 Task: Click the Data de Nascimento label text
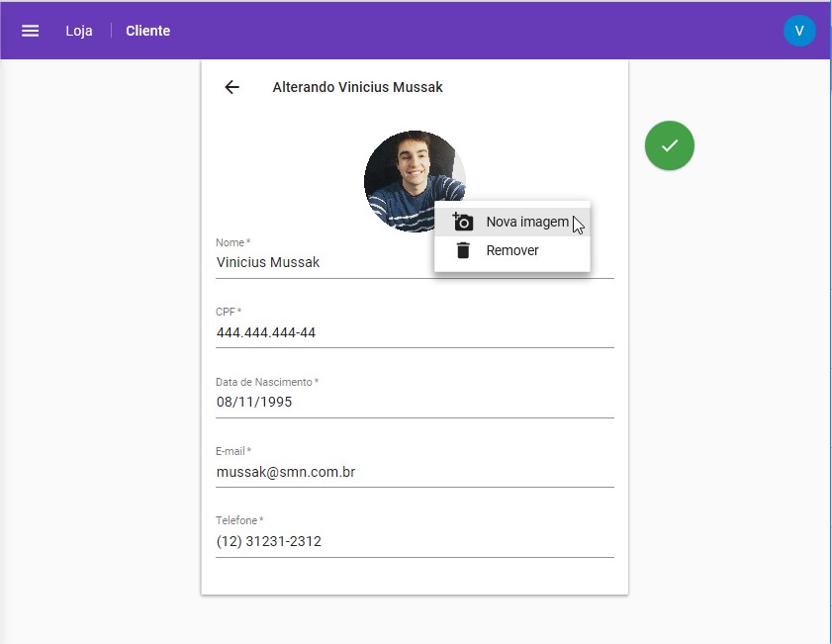point(264,382)
